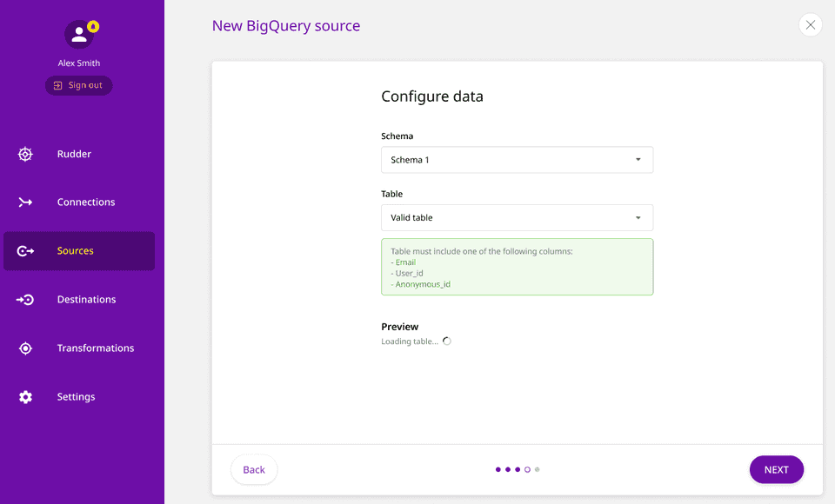Go to the Rudder menu item
The height and width of the screenshot is (504, 835).
pos(74,154)
